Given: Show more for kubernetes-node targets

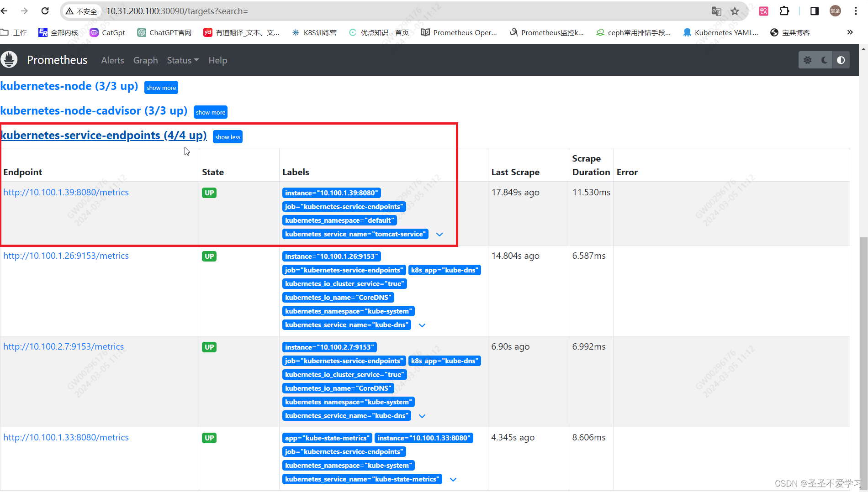Looking at the screenshot, I should [x=161, y=88].
